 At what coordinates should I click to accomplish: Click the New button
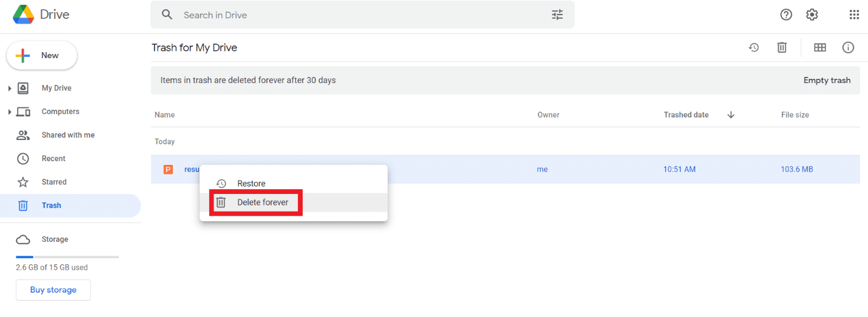pos(42,56)
